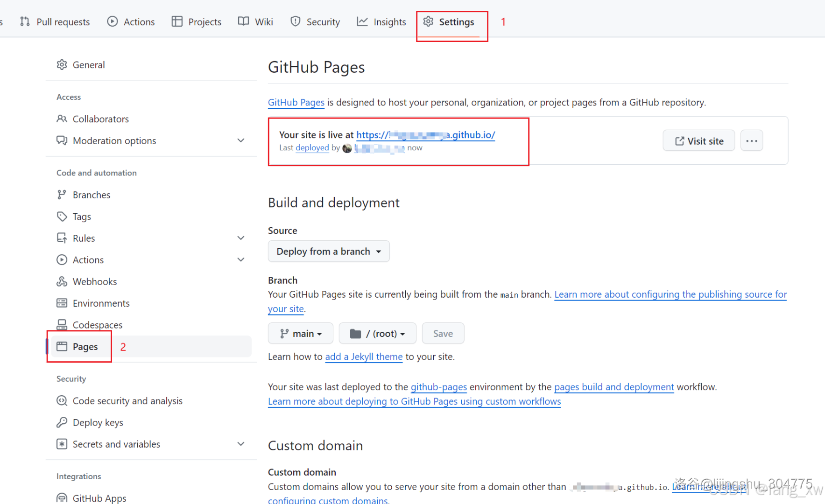The height and width of the screenshot is (504, 825).
Task: Open the main branch selector dropdown
Action: click(301, 334)
